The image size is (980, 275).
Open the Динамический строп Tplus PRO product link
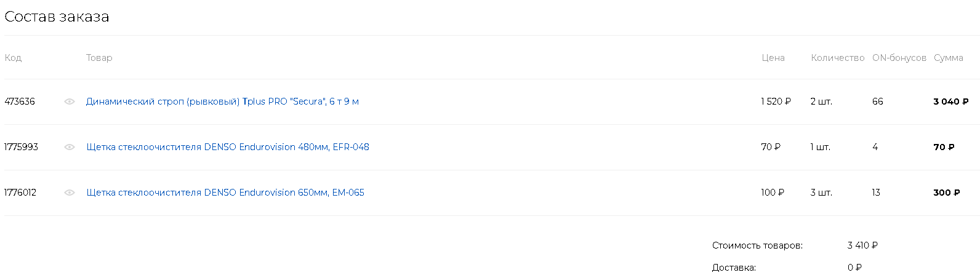coord(222,102)
